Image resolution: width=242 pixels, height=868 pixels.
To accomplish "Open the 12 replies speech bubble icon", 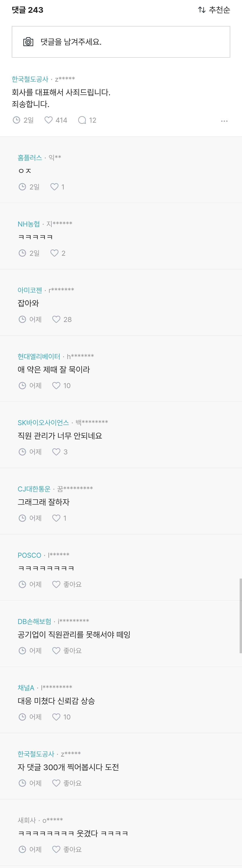I will point(82,120).
